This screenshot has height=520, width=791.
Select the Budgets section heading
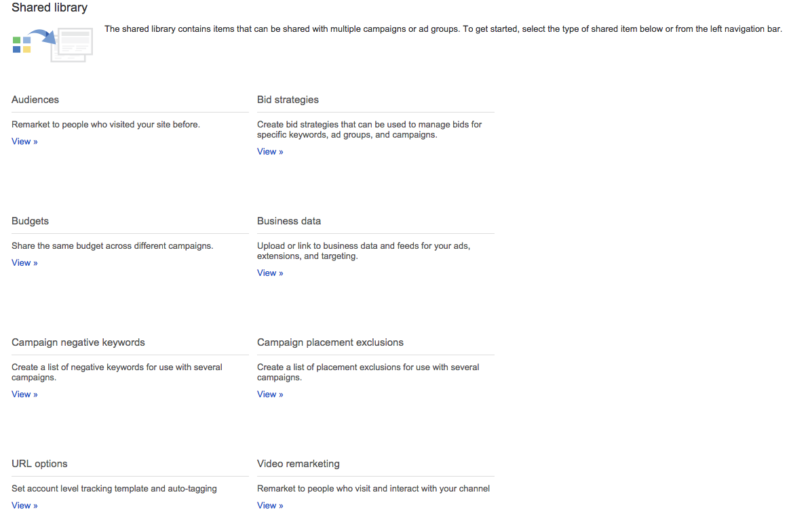point(30,221)
